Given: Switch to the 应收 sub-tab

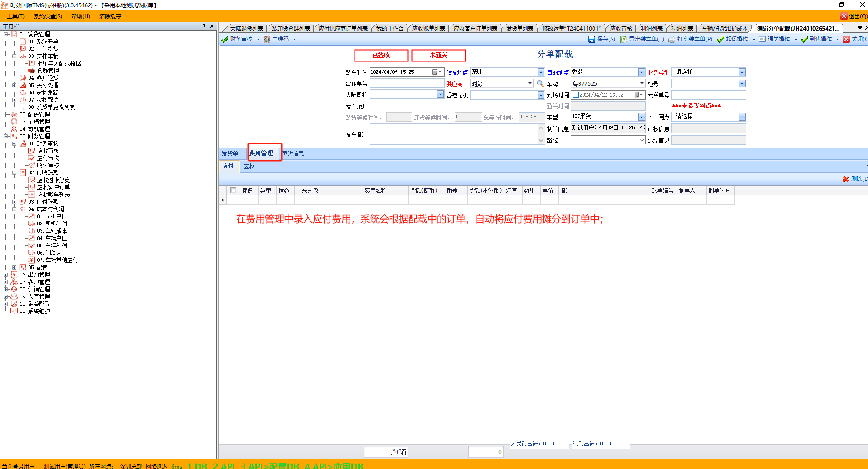Looking at the screenshot, I should coord(249,166).
